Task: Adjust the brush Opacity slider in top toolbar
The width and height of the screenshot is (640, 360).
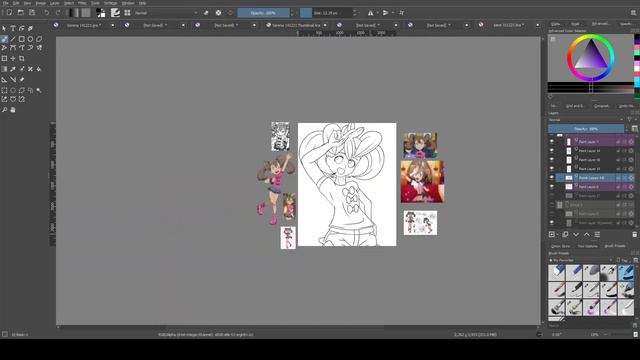Action: [263, 13]
